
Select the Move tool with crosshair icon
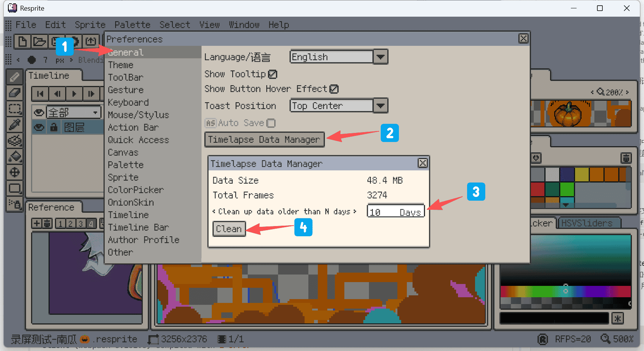pos(15,172)
